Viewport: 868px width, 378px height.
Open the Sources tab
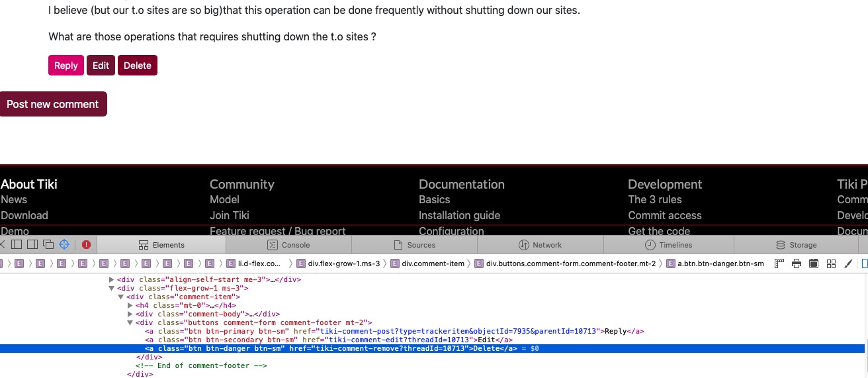(415, 245)
